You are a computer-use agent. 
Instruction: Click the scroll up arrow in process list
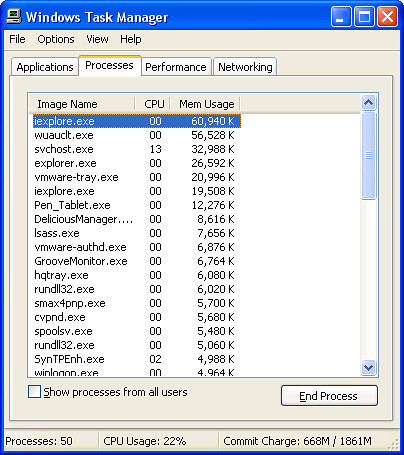click(369, 103)
